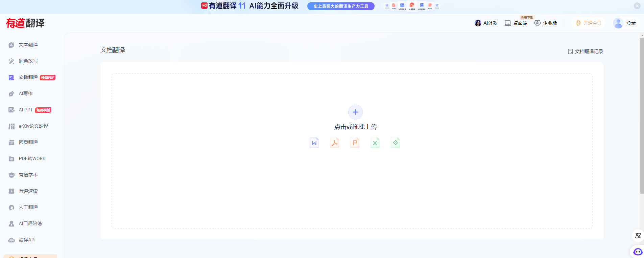Open the chatbot assistant floating icon
This screenshot has width=644, height=258.
(x=638, y=252)
